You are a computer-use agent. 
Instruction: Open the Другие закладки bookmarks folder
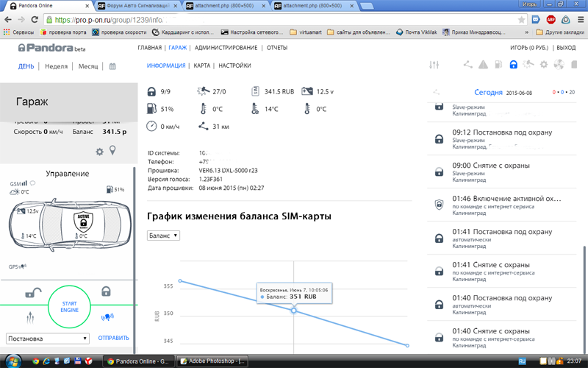(560, 32)
